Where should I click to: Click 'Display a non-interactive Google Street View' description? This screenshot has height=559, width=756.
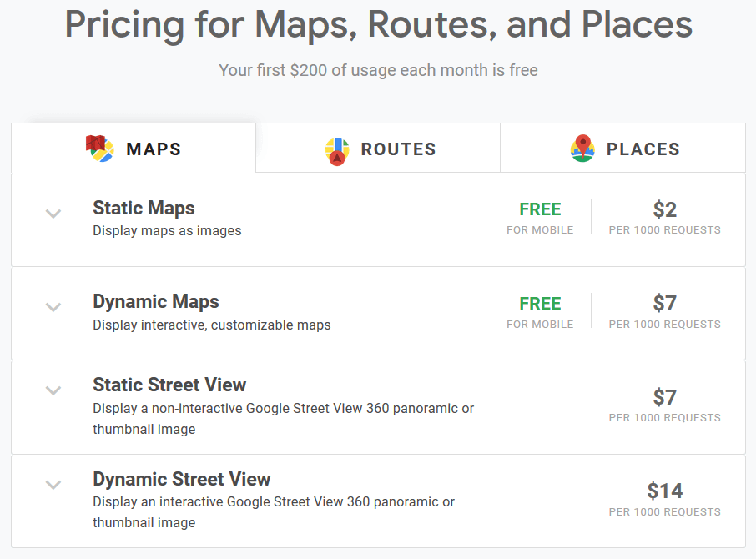tap(284, 418)
